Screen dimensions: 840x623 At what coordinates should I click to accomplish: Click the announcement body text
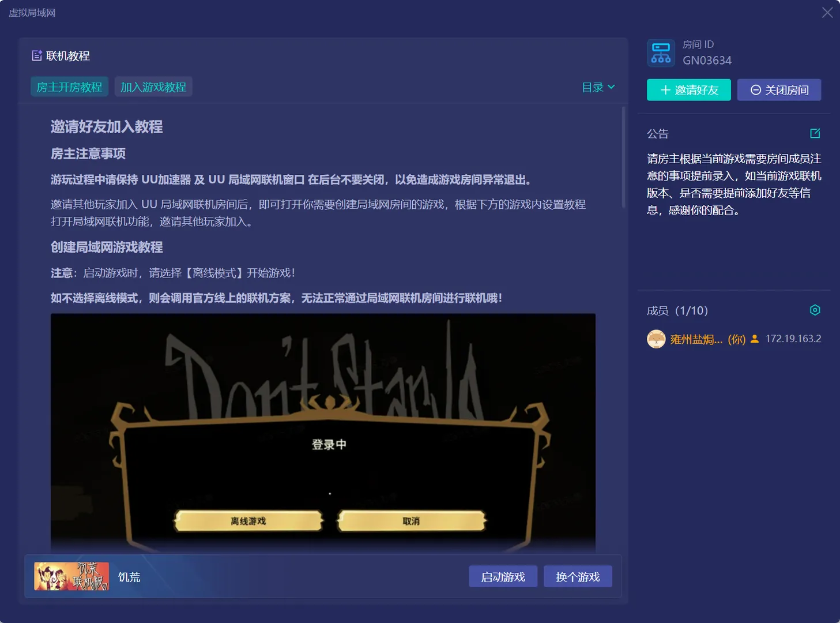coord(734,184)
